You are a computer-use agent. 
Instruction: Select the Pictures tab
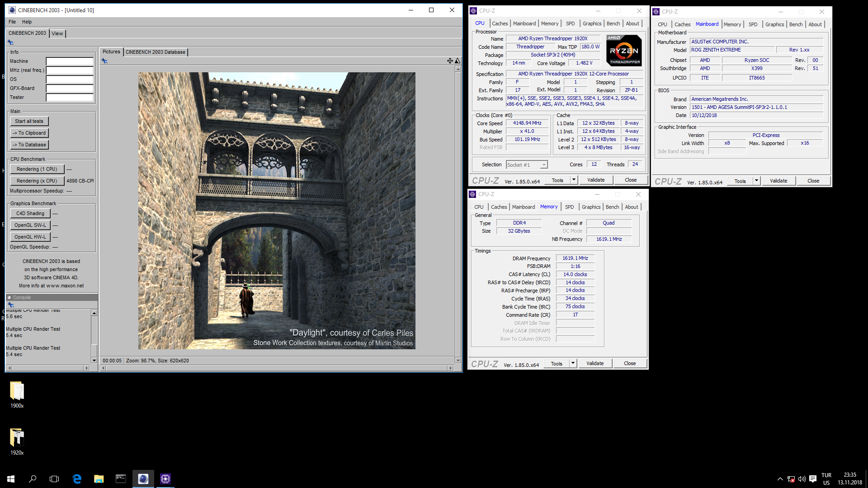111,52
